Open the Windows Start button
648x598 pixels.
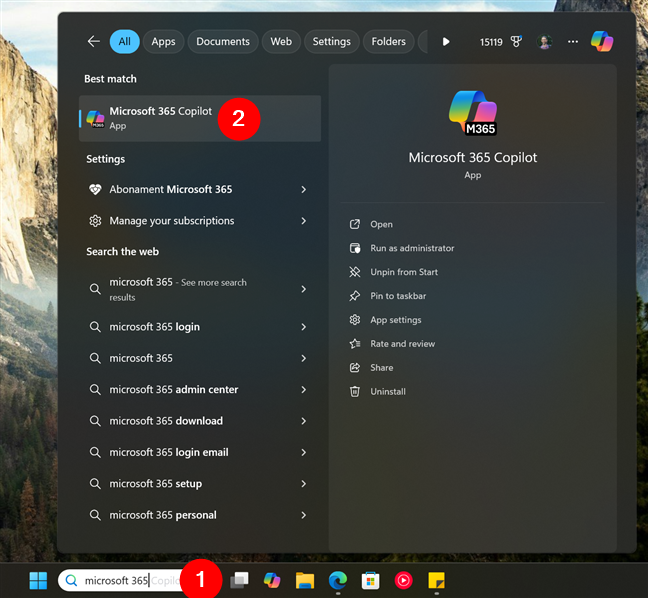tap(38, 581)
